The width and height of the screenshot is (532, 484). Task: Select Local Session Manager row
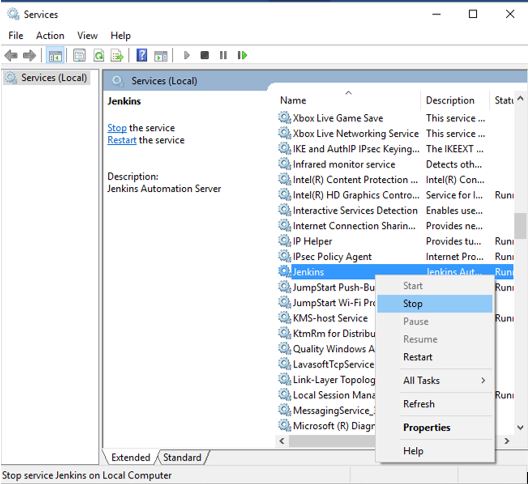(x=327, y=395)
